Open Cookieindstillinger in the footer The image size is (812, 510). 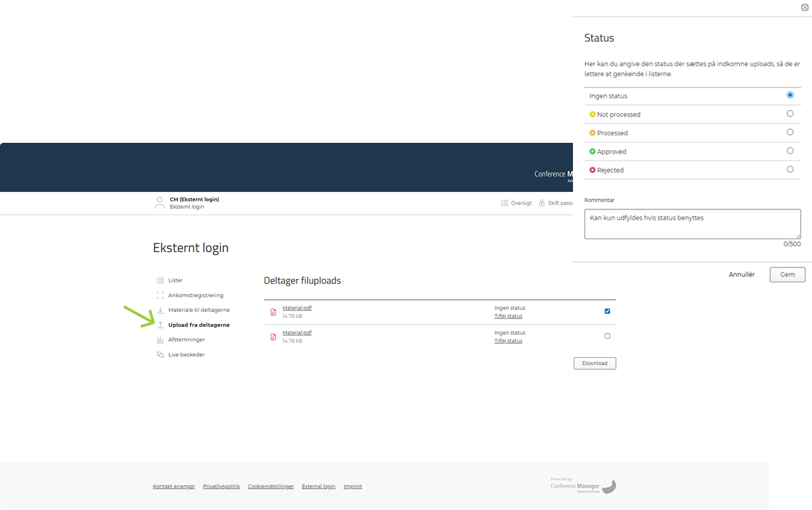pos(271,486)
